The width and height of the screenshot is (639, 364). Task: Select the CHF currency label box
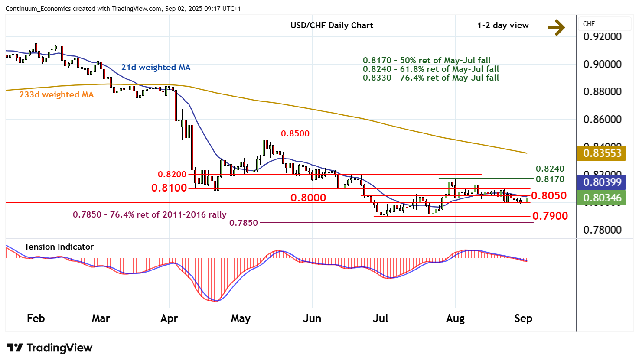coord(605,24)
